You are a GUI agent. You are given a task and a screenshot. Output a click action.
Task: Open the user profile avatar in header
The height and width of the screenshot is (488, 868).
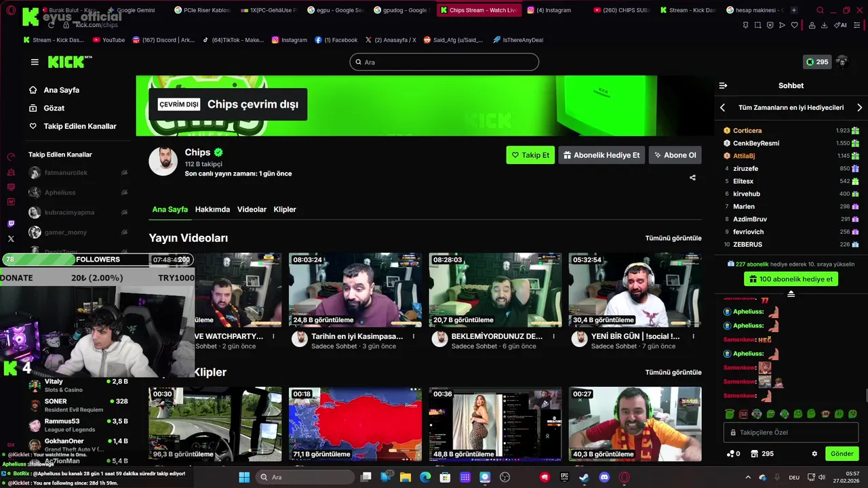[x=842, y=62]
